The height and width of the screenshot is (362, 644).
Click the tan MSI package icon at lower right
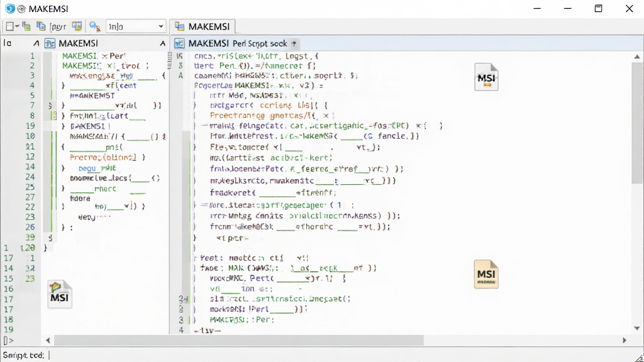pyautogui.click(x=486, y=274)
